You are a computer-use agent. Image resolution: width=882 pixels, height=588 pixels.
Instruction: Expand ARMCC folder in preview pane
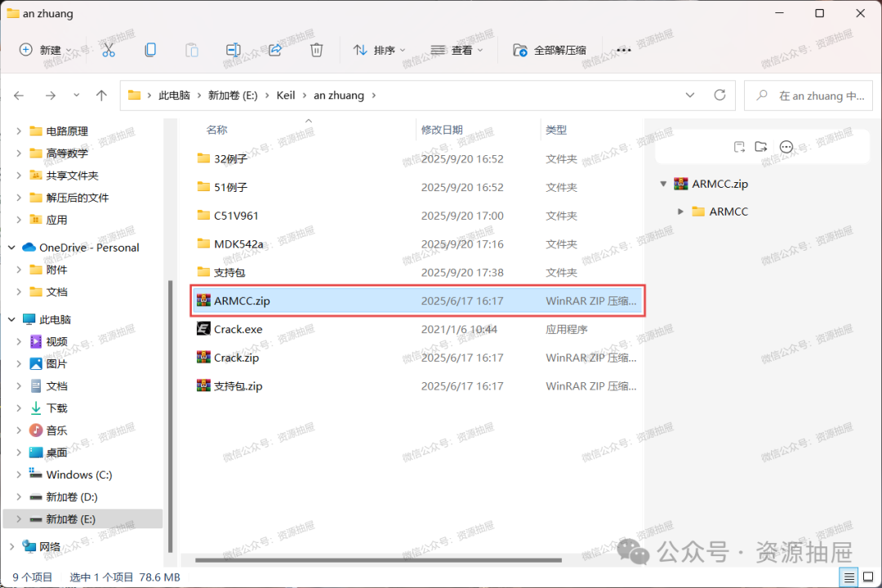(x=680, y=212)
